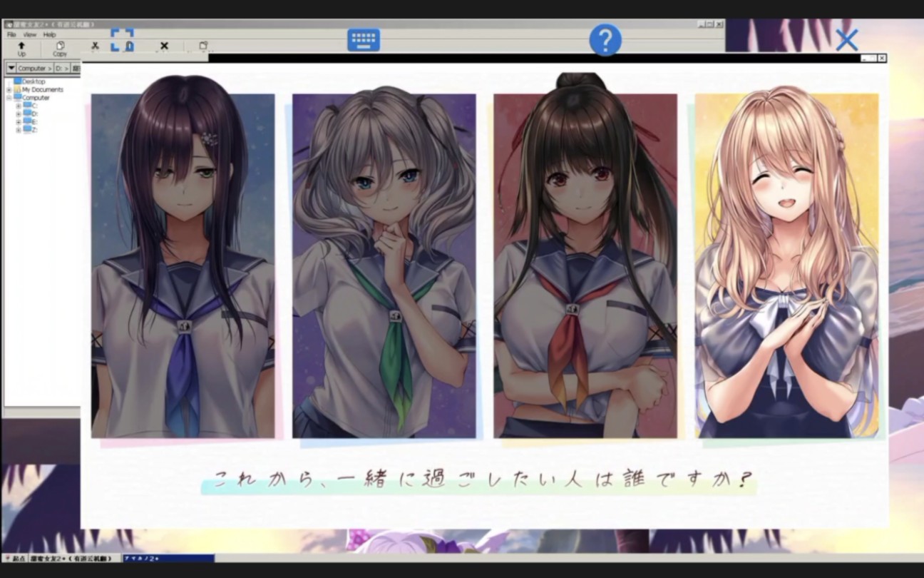Collapse the Computer tree node
The width and height of the screenshot is (924, 578).
pos(9,98)
